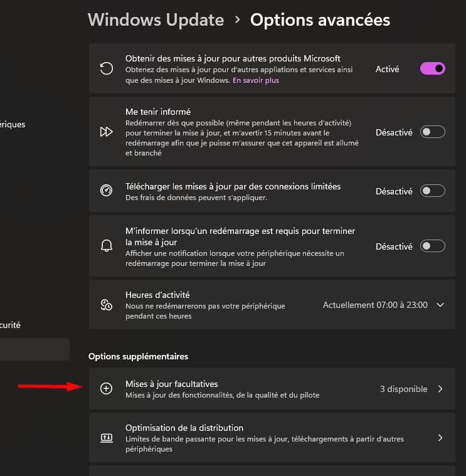Click 'Des frais de données peuvent s'appliquer.' text
This screenshot has width=466, height=476.
point(196,198)
